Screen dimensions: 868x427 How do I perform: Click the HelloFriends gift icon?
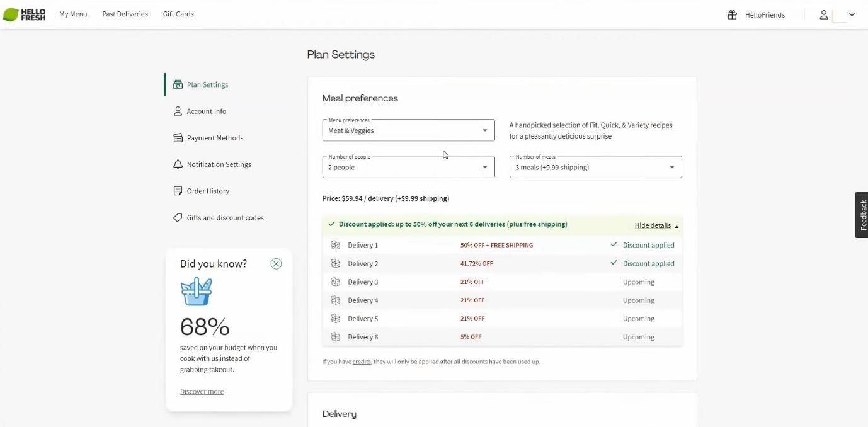click(732, 15)
